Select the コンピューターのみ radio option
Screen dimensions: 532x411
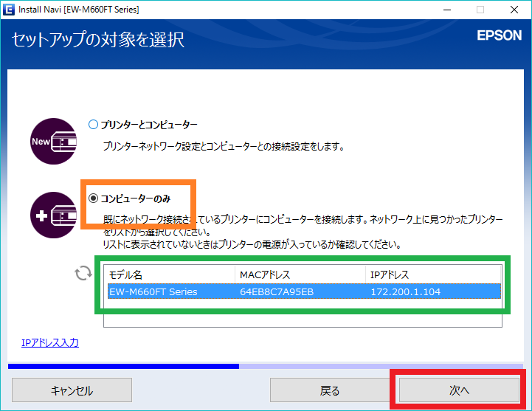point(93,198)
